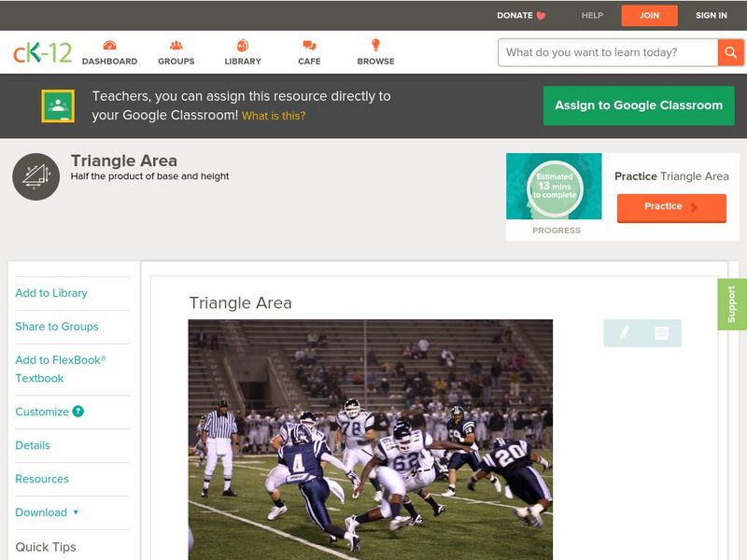Click the Customize help question mark icon
The width and height of the screenshot is (747, 560).
coord(78,412)
